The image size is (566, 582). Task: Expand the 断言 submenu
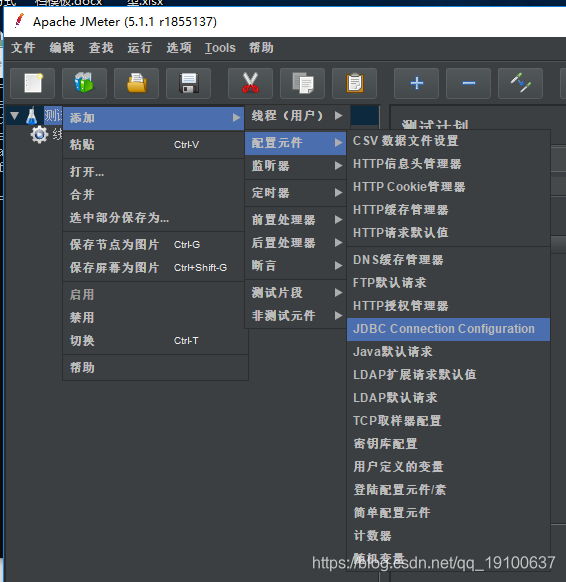296,266
